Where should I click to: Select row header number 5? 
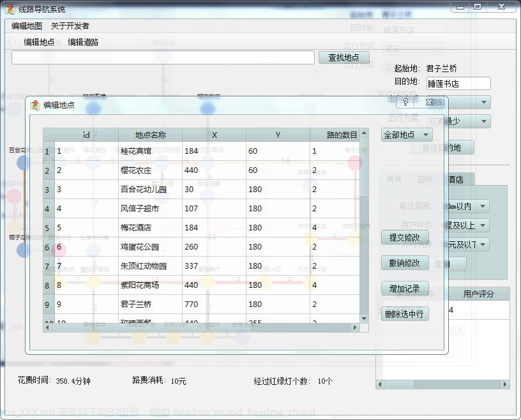[x=49, y=228]
